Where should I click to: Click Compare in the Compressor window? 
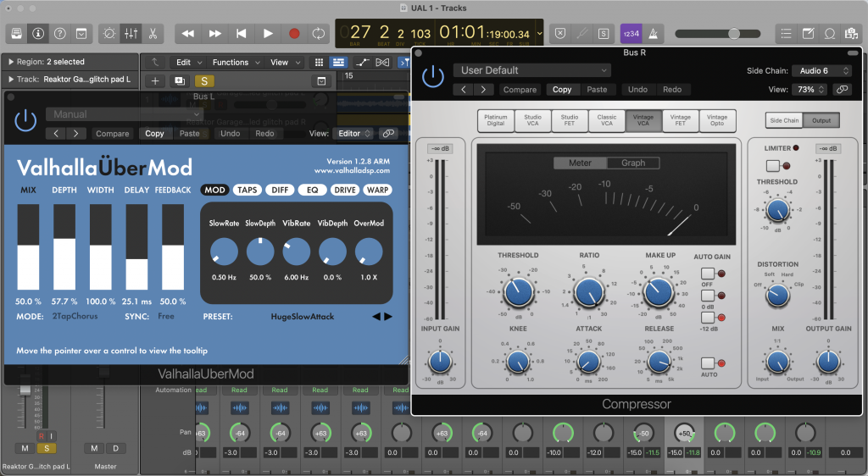520,90
